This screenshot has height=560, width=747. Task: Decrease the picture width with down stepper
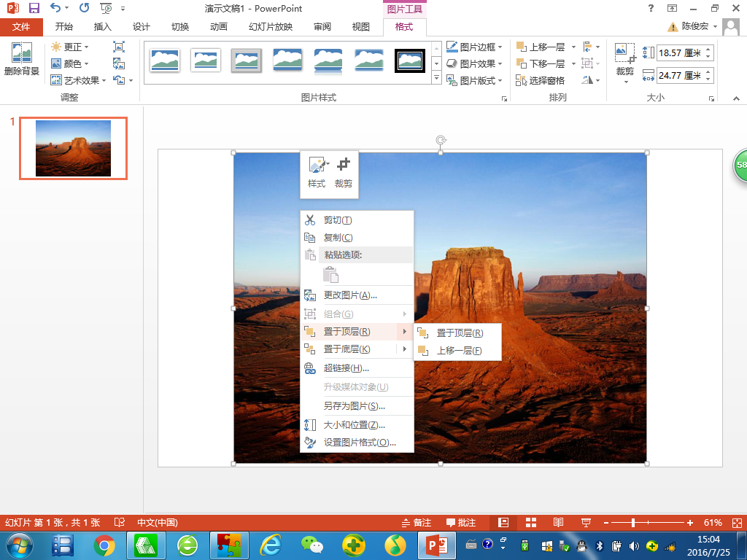tap(709, 79)
